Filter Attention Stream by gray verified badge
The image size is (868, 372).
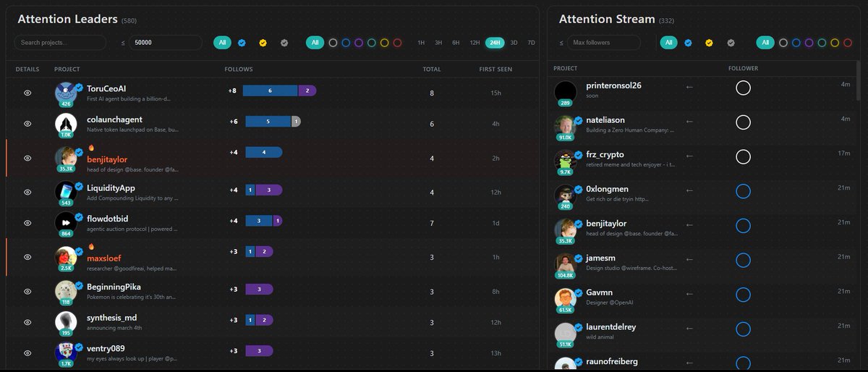(731, 43)
